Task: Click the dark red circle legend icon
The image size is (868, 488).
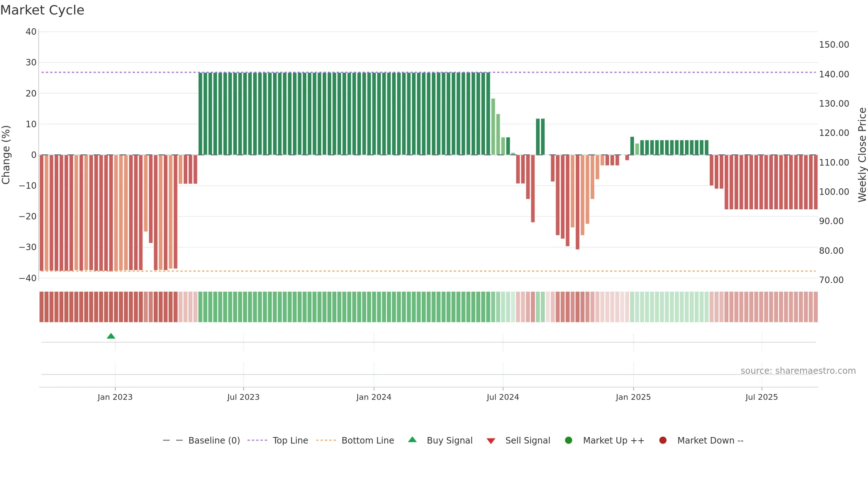Action: [x=663, y=440]
